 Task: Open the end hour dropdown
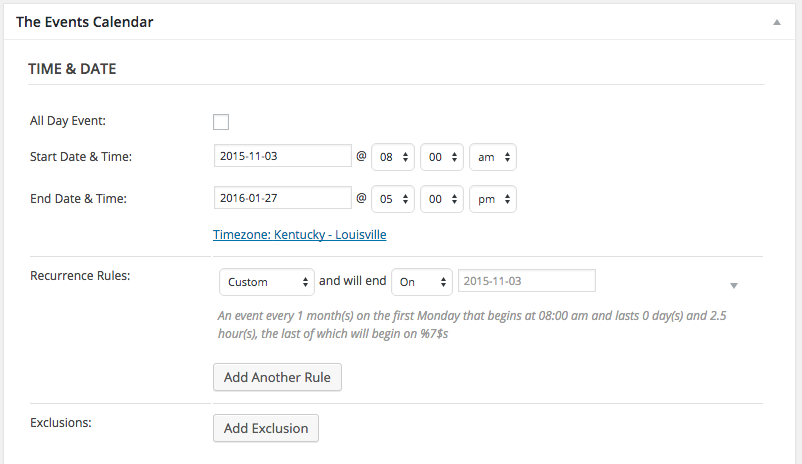coord(392,199)
